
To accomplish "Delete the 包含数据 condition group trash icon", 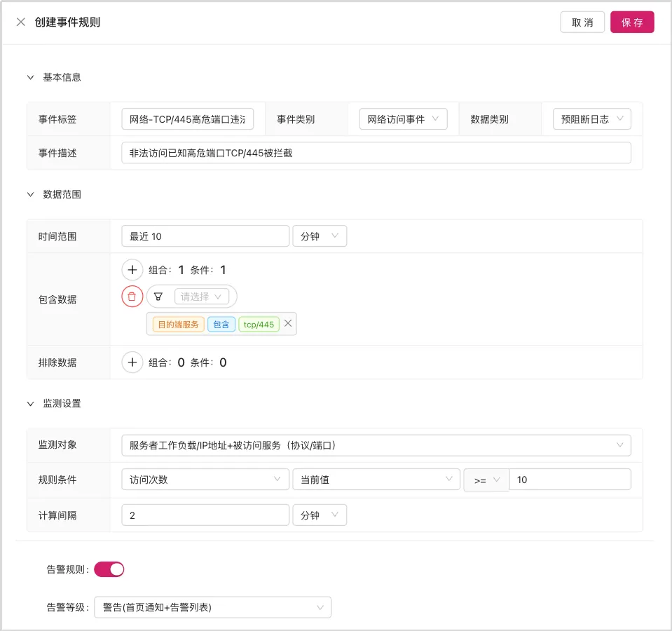I will click(132, 297).
